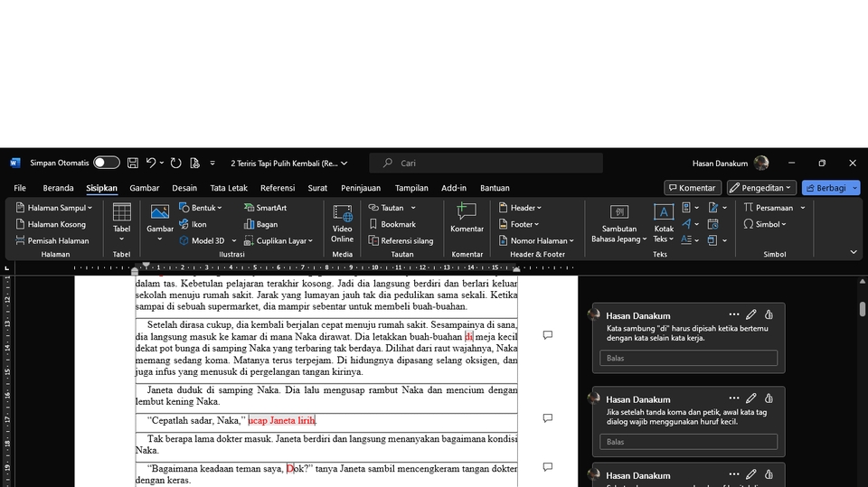
Task: Open the Model 3D dropdown arrow
Action: point(233,240)
